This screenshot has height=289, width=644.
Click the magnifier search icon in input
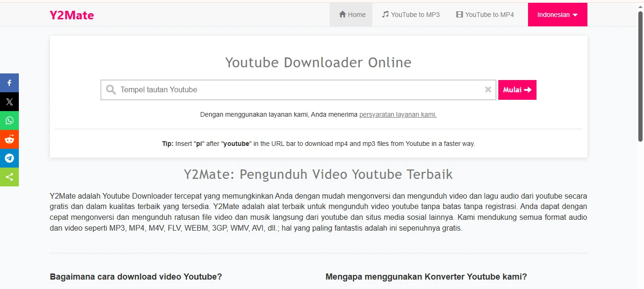tap(111, 90)
